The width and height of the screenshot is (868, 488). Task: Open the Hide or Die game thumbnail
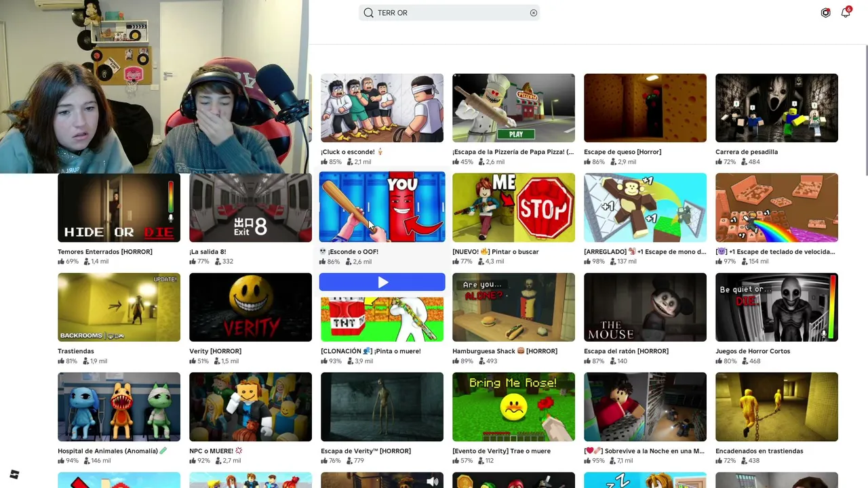pos(119,207)
